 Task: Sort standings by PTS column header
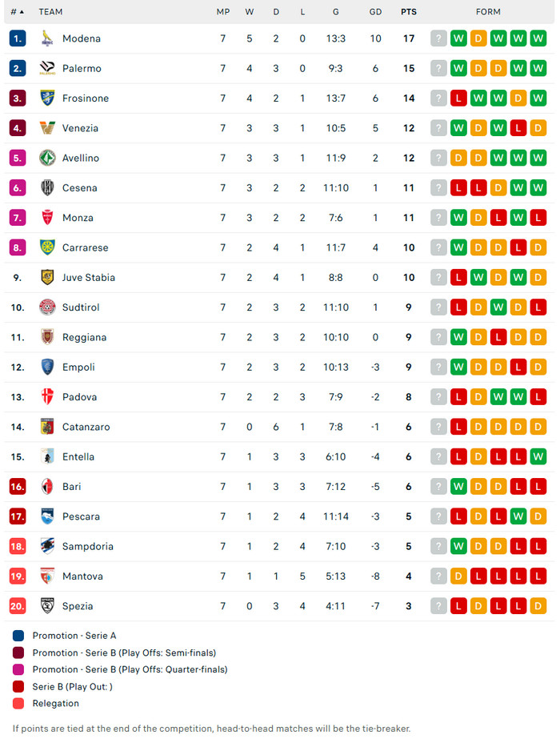[x=409, y=12]
